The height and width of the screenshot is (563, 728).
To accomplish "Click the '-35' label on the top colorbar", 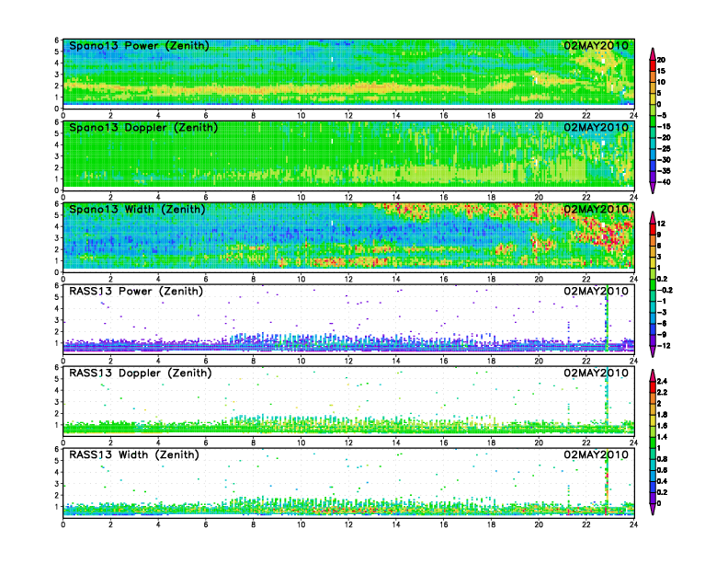I will [x=664, y=171].
